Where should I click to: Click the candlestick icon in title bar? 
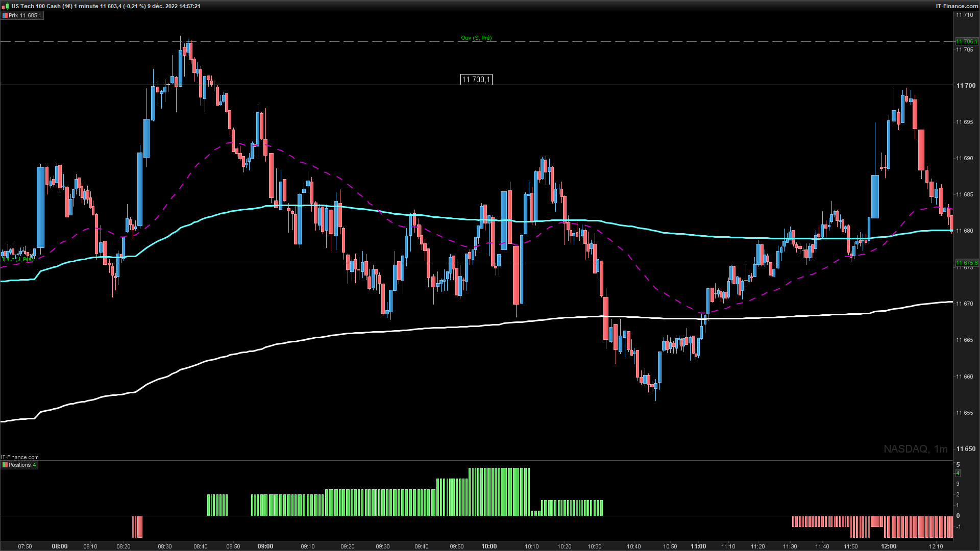5,6
